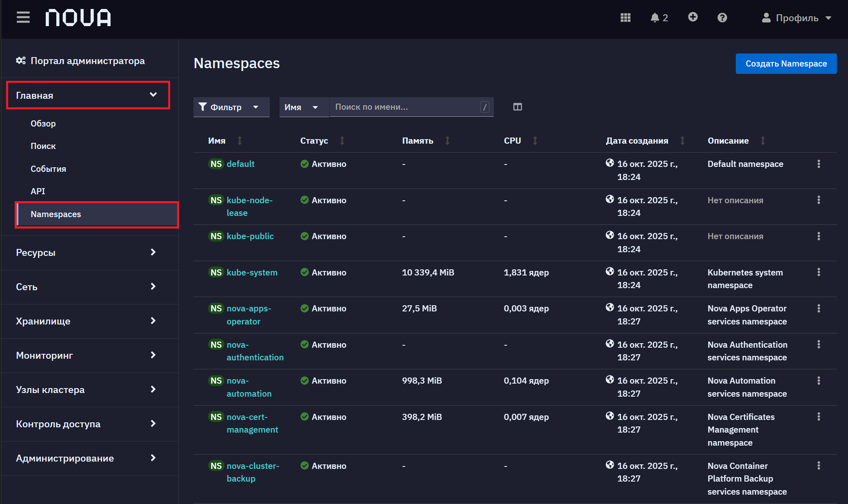Open the column management icon
The image size is (848, 504).
517,107
